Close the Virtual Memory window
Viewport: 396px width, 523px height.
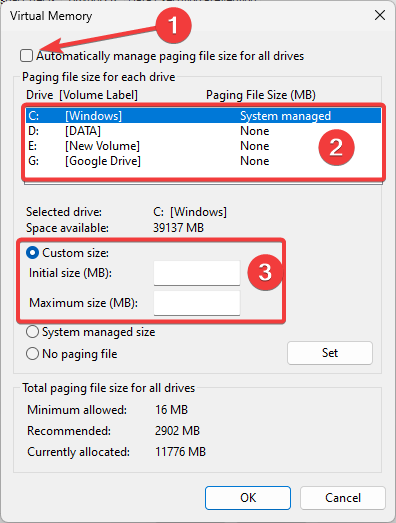tap(380, 15)
